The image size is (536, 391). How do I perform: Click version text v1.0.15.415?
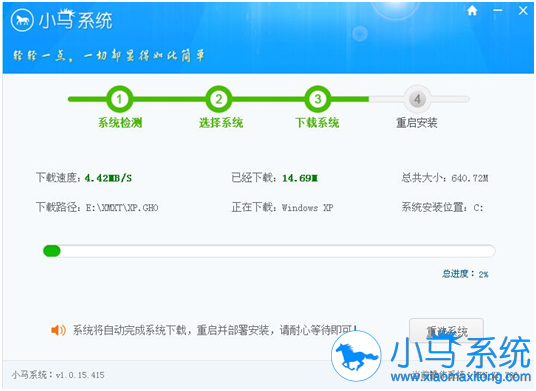pyautogui.click(x=80, y=375)
